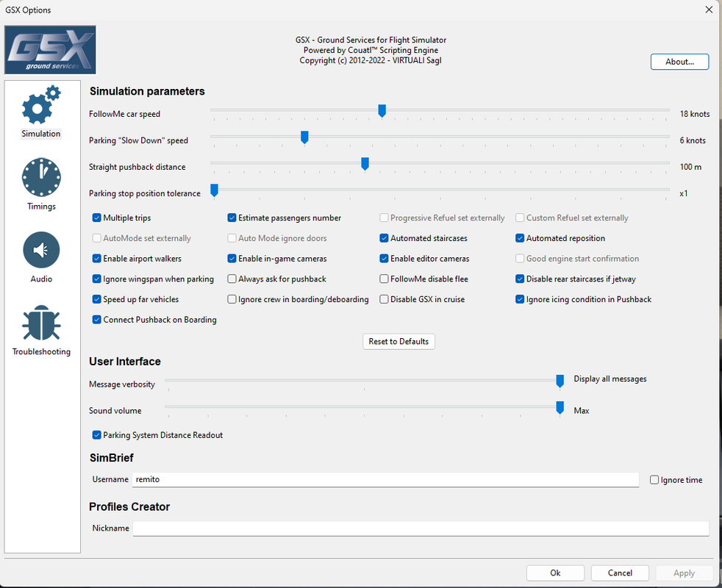Toggle Estimate passengers number checkbox
This screenshot has height=588, width=722.
(x=232, y=218)
